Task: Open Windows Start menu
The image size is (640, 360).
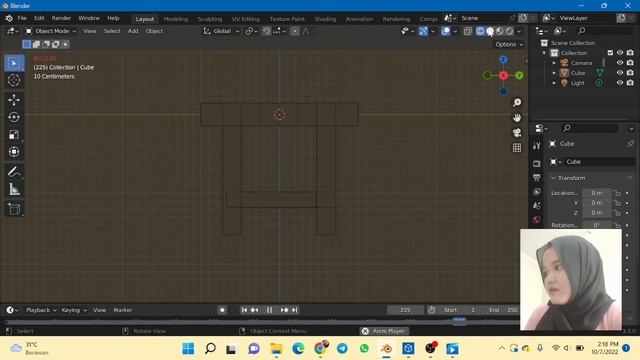Action: 188,349
